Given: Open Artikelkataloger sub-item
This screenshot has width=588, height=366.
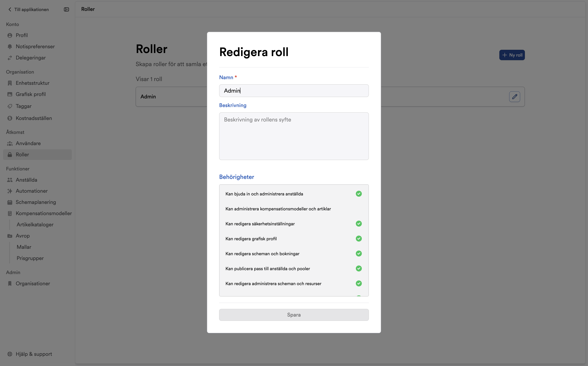Looking at the screenshot, I should click(35, 225).
